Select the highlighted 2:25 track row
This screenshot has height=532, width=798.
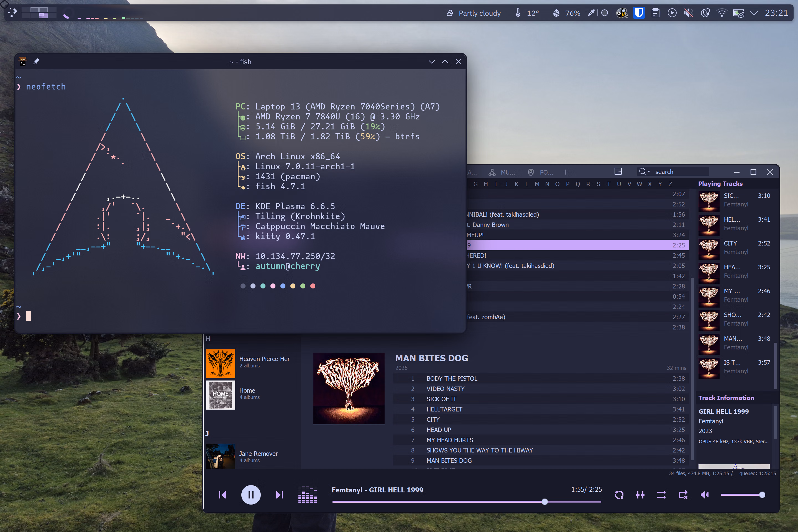click(x=578, y=245)
